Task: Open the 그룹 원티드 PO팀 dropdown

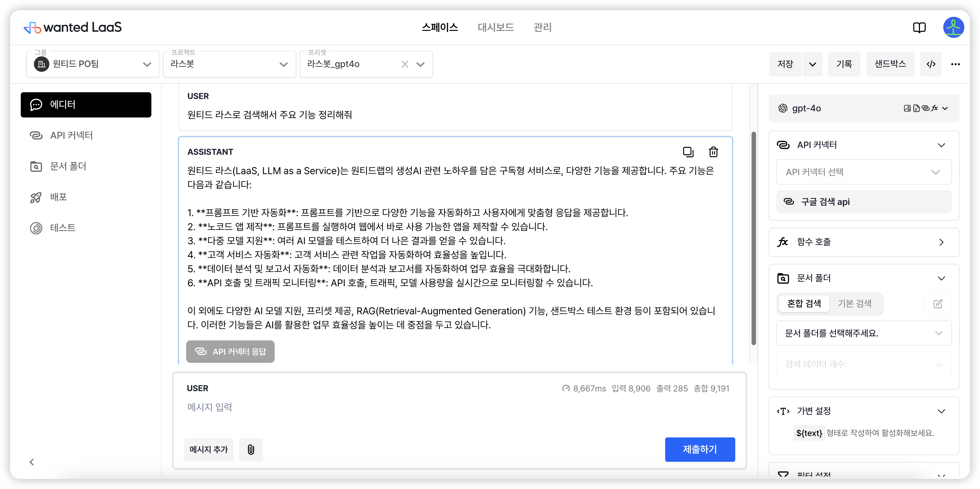Action: (x=93, y=64)
